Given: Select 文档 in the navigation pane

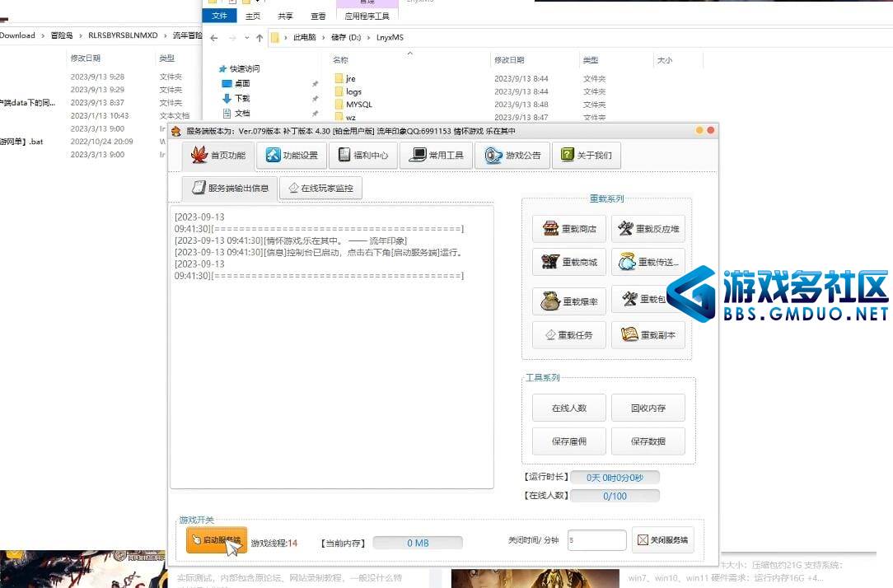Looking at the screenshot, I should tap(242, 113).
